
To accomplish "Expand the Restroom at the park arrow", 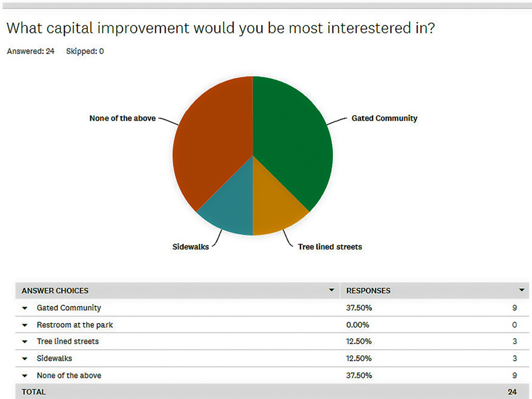I will click(24, 325).
